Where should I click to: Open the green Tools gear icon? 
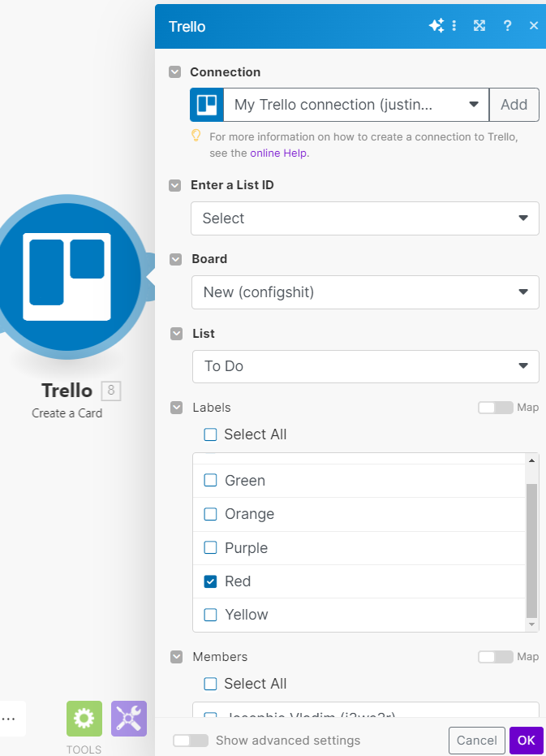coord(84,719)
